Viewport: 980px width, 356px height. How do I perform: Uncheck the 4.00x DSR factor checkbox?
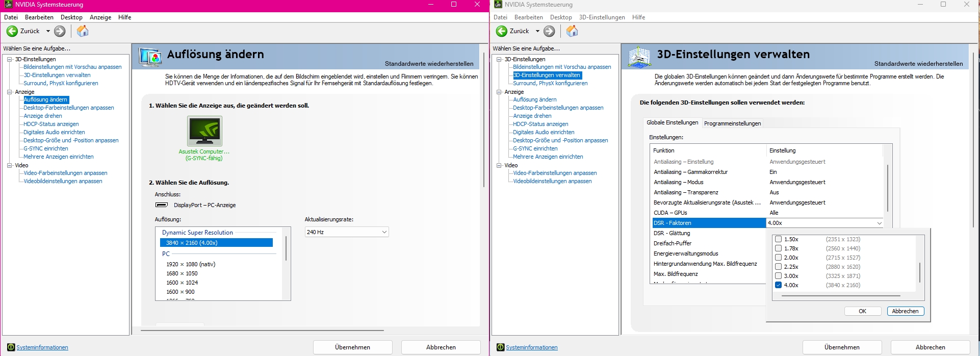click(778, 285)
